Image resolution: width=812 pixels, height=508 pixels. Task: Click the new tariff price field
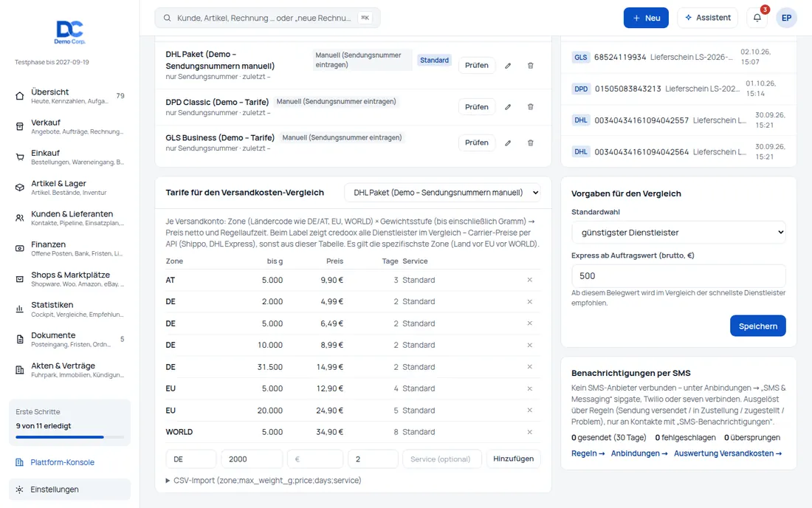[x=315, y=459]
